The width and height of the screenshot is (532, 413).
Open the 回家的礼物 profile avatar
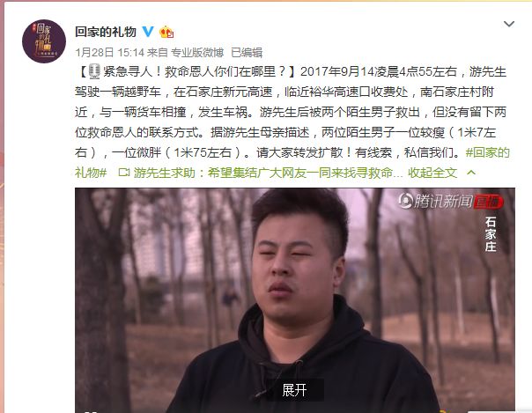click(x=44, y=41)
